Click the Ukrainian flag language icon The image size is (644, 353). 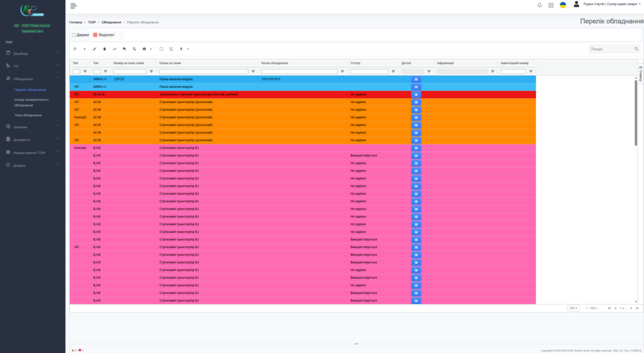(563, 5)
